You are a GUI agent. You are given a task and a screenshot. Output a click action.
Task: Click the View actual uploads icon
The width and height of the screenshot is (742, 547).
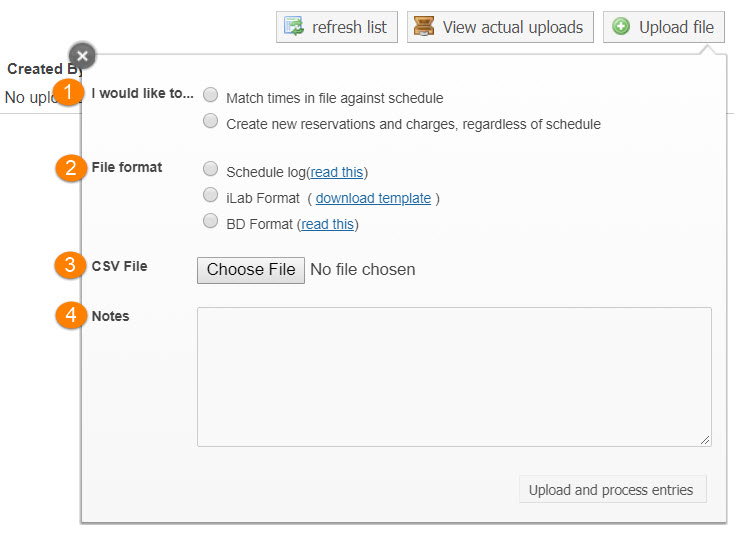pos(425,27)
